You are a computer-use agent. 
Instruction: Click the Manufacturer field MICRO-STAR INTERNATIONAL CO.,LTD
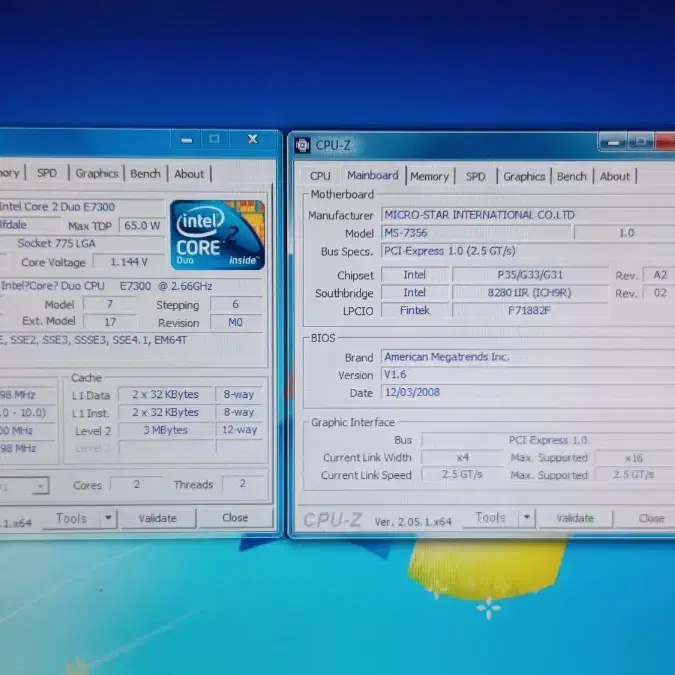point(528,215)
